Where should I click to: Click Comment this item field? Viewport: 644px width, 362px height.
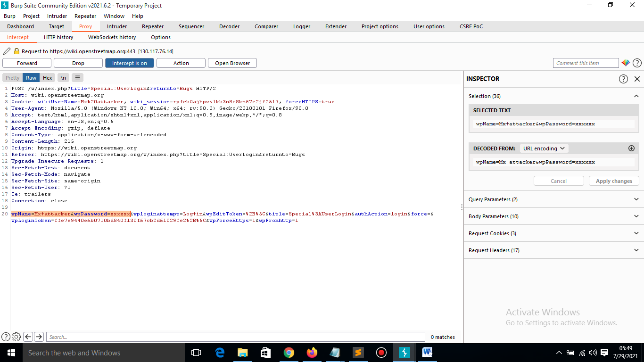point(586,63)
